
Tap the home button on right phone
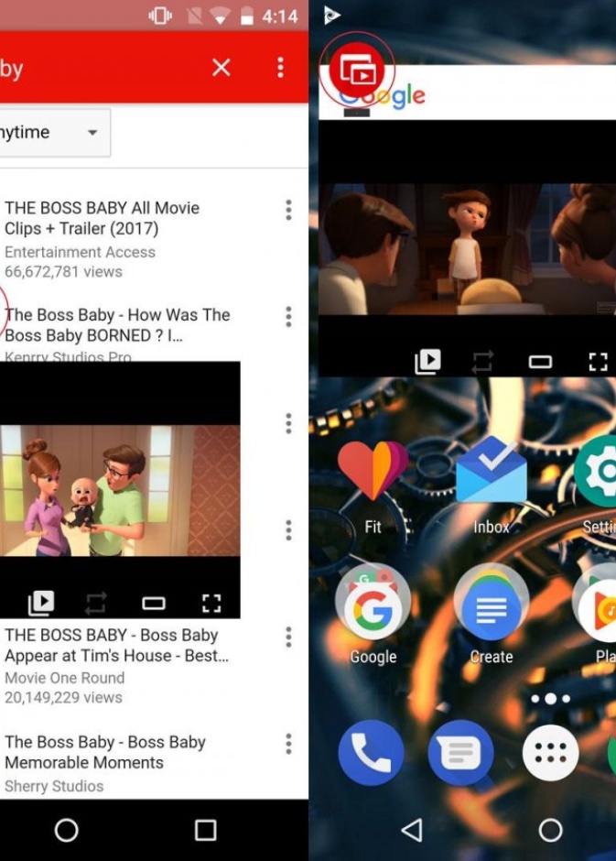tap(550, 830)
